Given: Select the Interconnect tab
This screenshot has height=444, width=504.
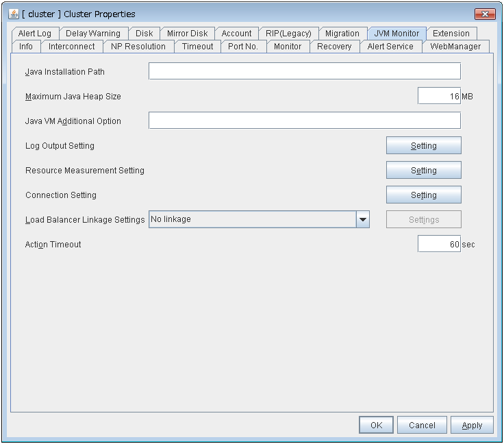Looking at the screenshot, I should click(x=72, y=47).
